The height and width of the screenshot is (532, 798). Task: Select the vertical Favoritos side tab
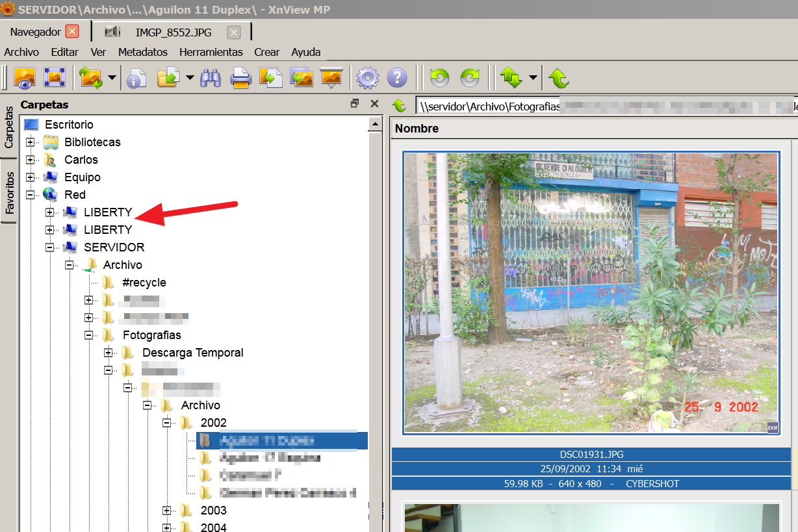tap(9, 193)
